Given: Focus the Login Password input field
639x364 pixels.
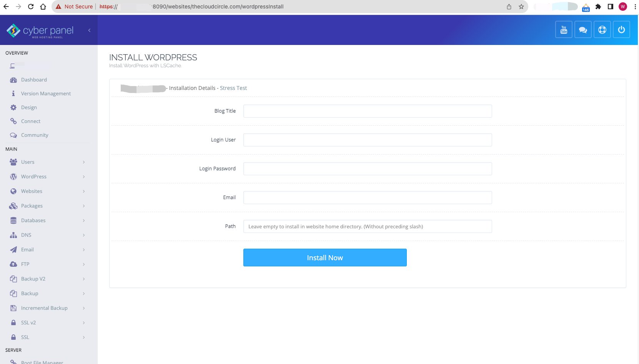Looking at the screenshot, I should pos(368,169).
